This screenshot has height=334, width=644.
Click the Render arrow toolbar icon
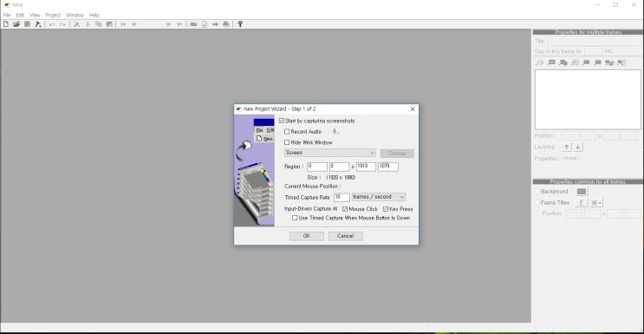215,24
